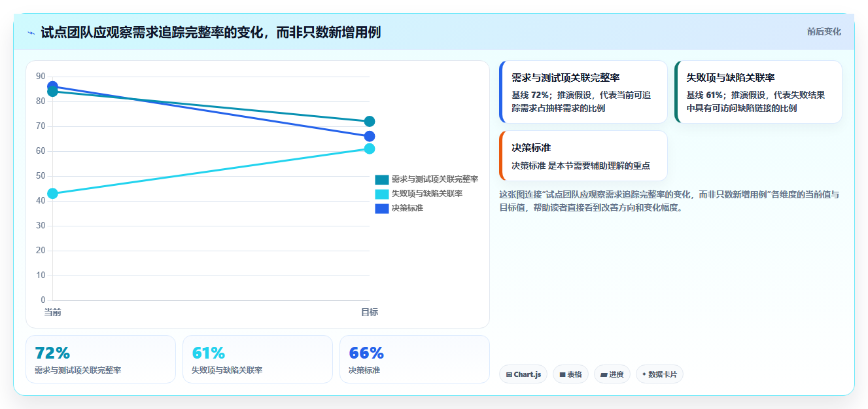Click the 50 y-axis tick label
868x409 pixels.
pyautogui.click(x=41, y=176)
